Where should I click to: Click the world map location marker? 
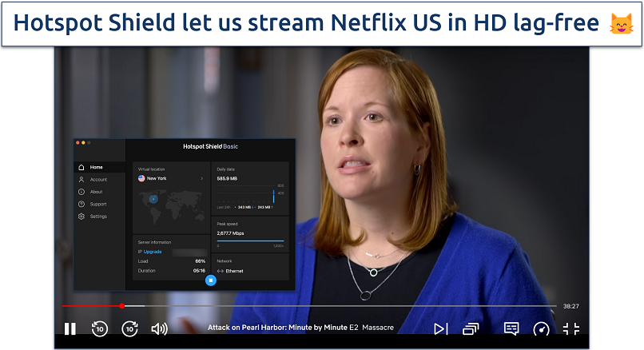[153, 199]
